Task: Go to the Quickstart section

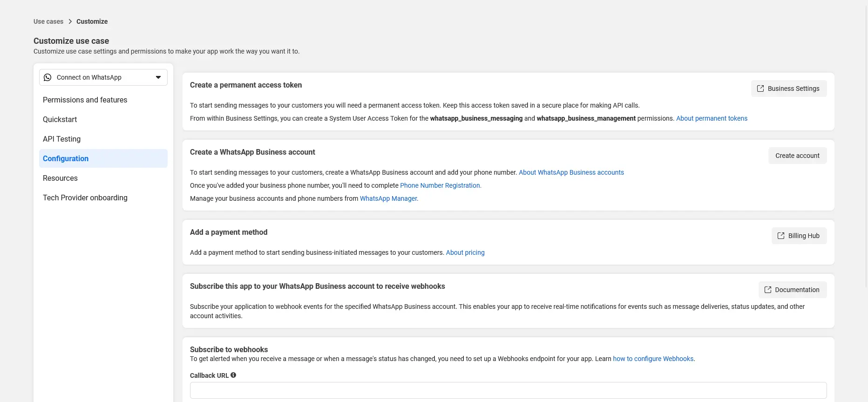Action: point(103,119)
